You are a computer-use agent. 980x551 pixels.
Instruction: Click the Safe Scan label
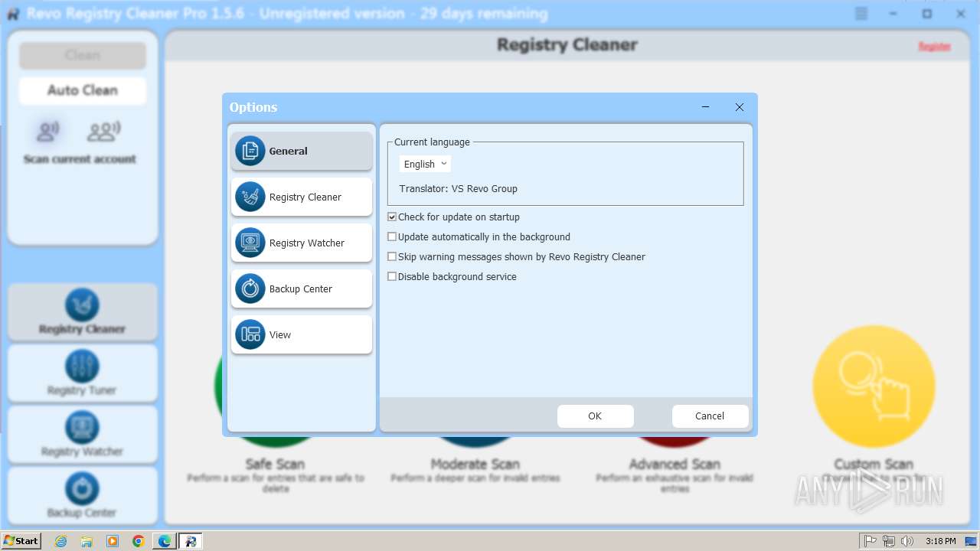pos(275,464)
